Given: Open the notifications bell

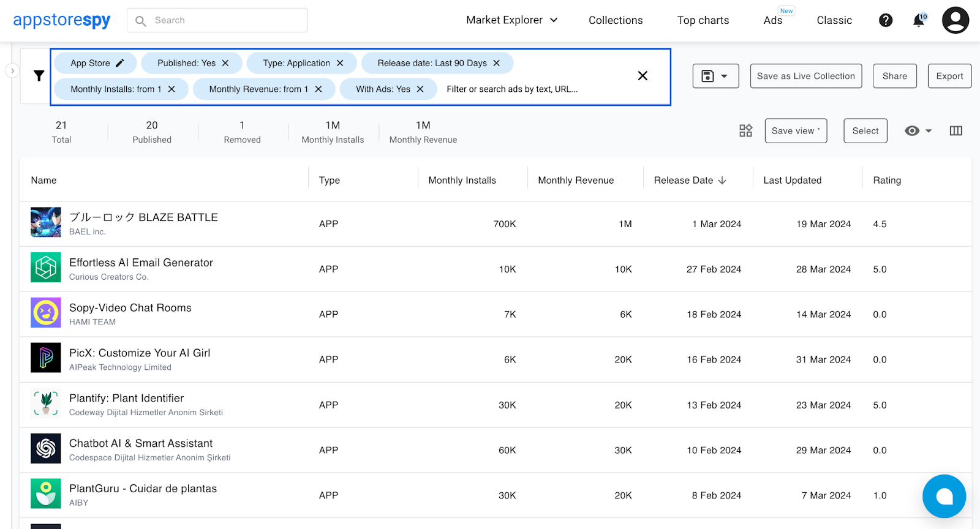Looking at the screenshot, I should click(x=919, y=20).
